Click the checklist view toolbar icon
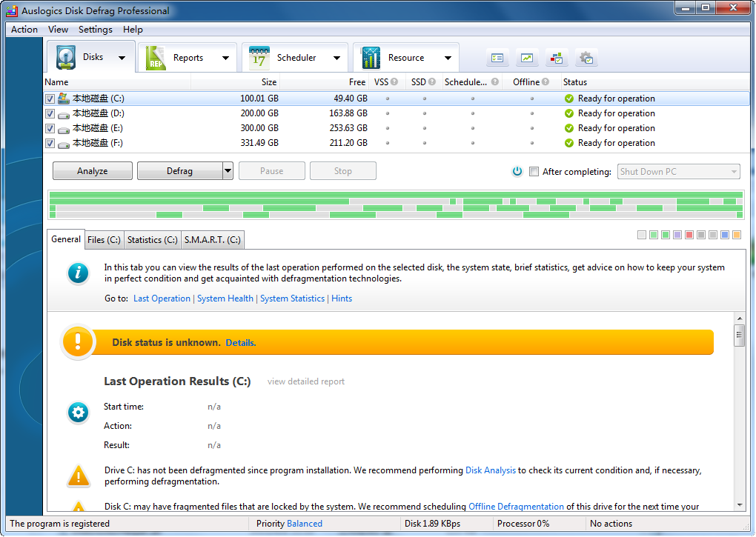Viewport: 756px width, 537px height. [x=497, y=59]
